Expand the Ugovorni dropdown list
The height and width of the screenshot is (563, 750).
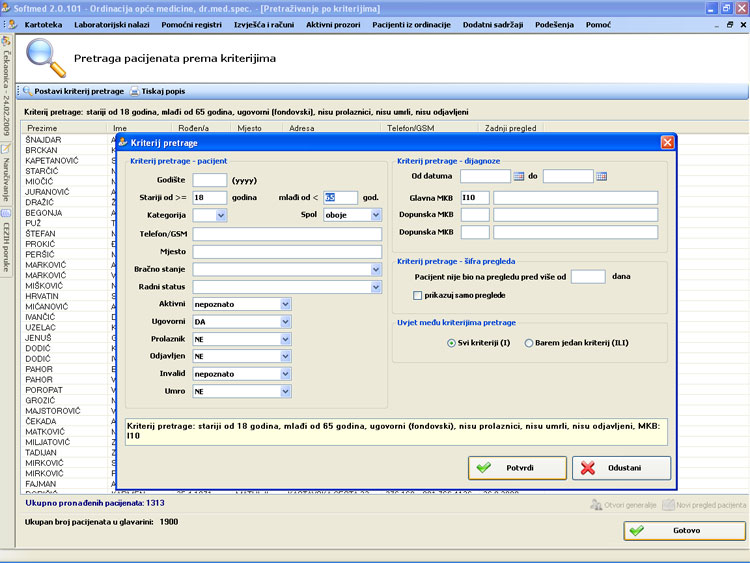coord(286,322)
